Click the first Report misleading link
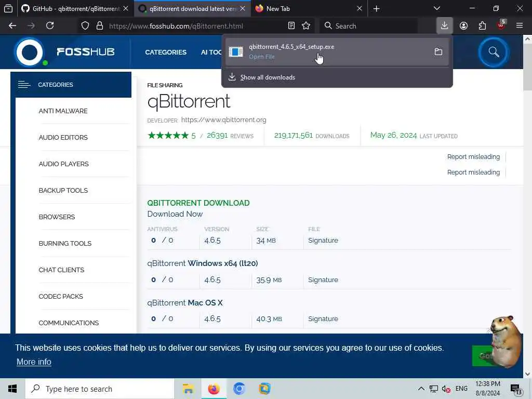 click(x=473, y=157)
